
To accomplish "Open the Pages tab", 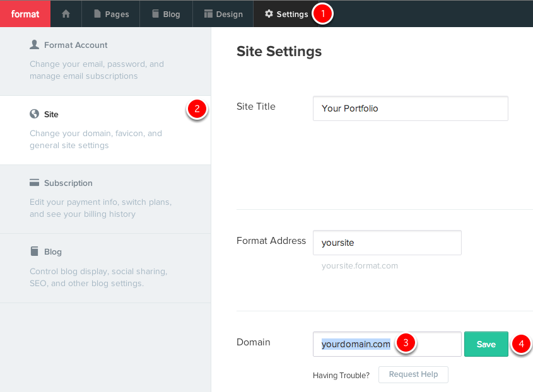I will coord(111,14).
